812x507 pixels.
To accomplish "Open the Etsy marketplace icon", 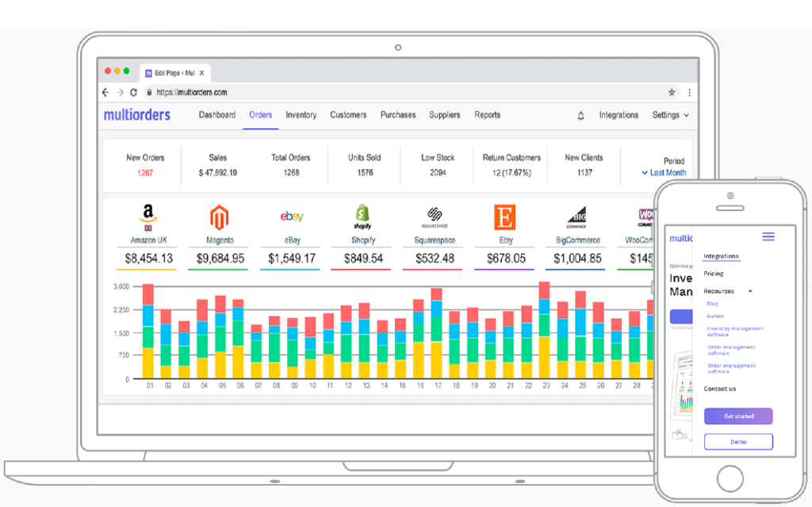I will coord(504,216).
